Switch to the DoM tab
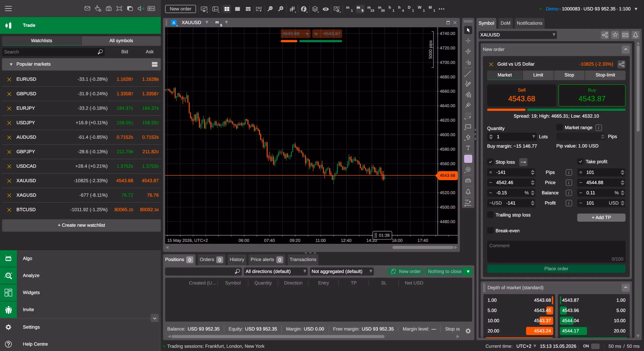The width and height of the screenshot is (644, 351). click(505, 23)
